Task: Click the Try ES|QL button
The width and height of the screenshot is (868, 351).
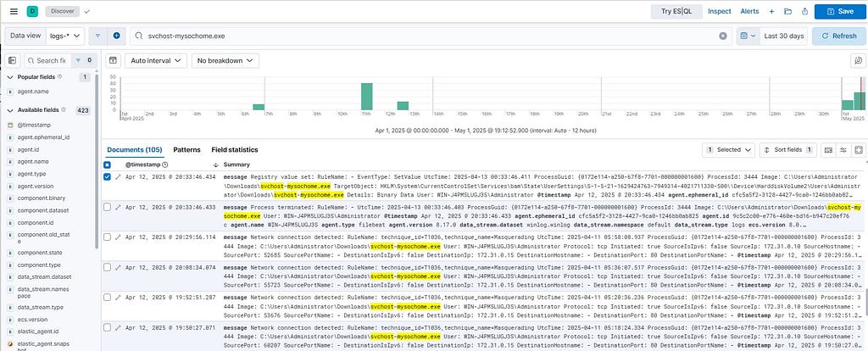Action: (676, 11)
